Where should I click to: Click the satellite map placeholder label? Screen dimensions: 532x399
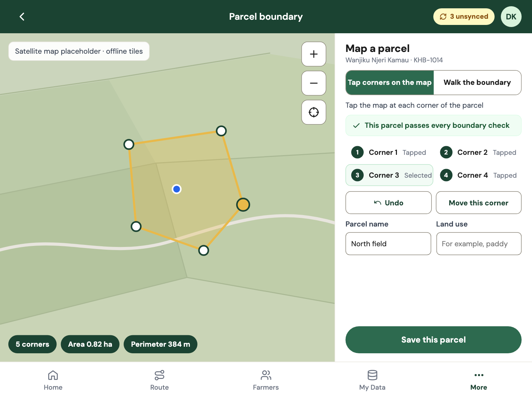pyautogui.click(x=79, y=51)
